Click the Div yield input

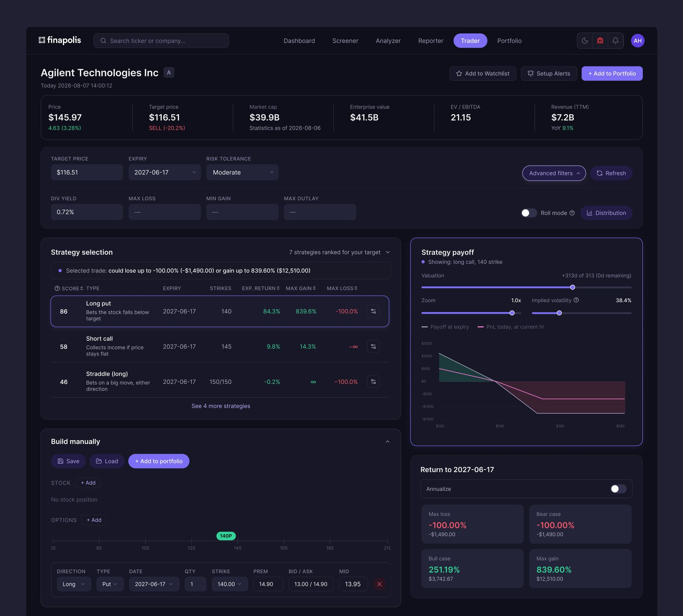pyautogui.click(x=87, y=212)
